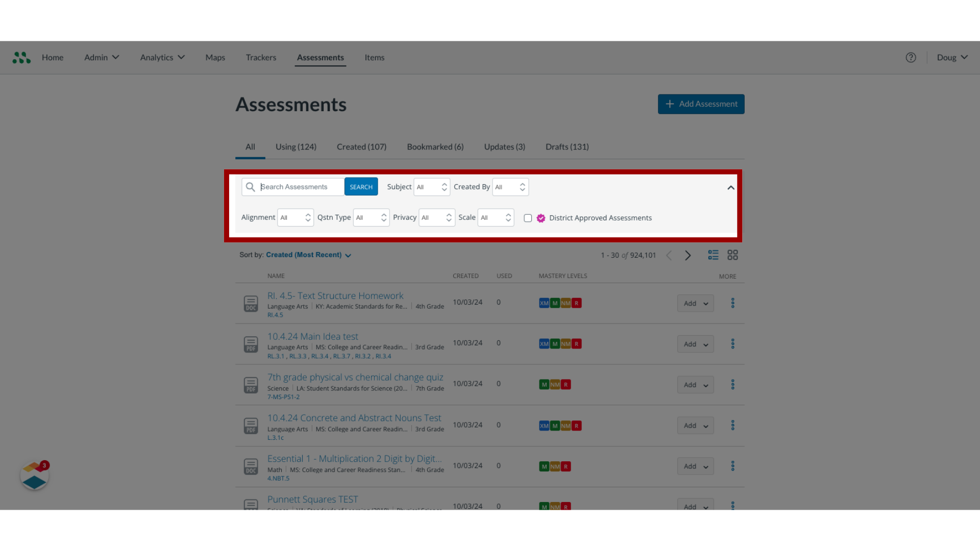Click the collapse arrow in search panel
The image size is (980, 551).
(x=730, y=187)
